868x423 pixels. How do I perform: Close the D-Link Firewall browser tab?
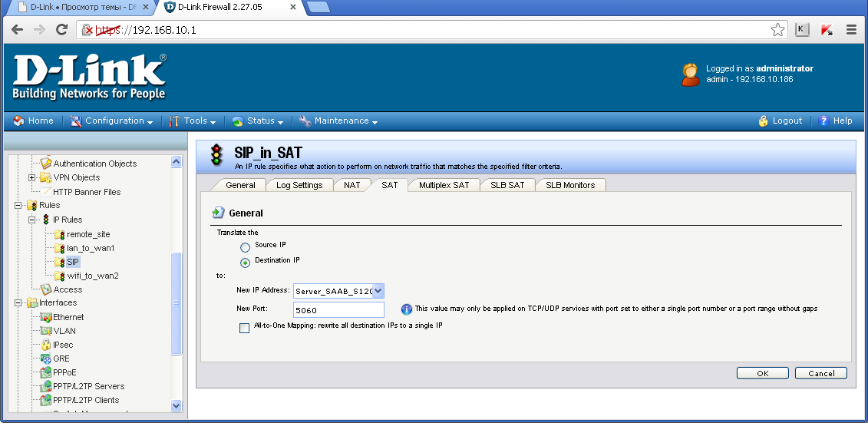[293, 7]
